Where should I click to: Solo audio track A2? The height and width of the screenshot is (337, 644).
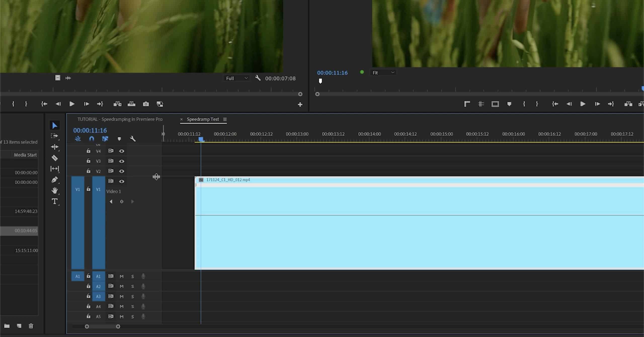click(x=133, y=286)
